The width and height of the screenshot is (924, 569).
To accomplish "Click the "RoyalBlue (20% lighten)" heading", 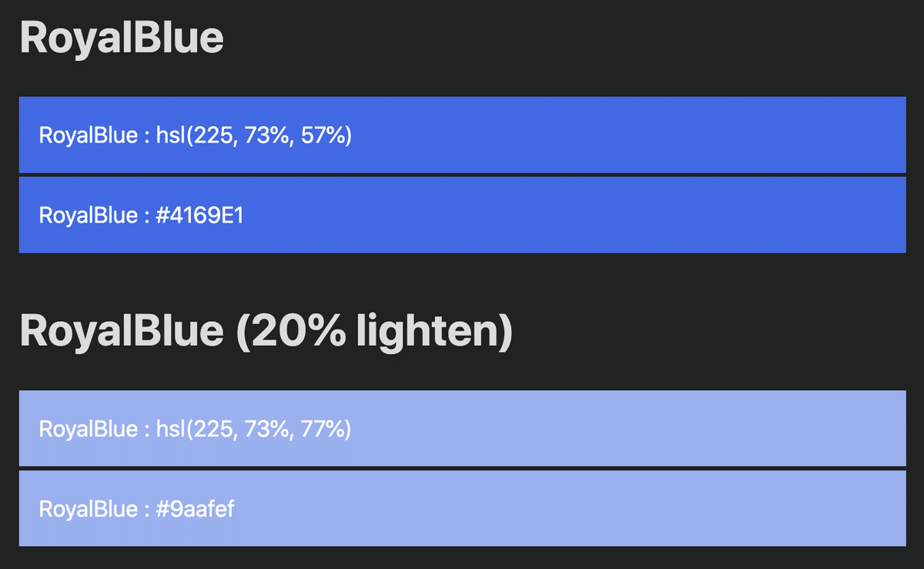I will pyautogui.click(x=266, y=331).
